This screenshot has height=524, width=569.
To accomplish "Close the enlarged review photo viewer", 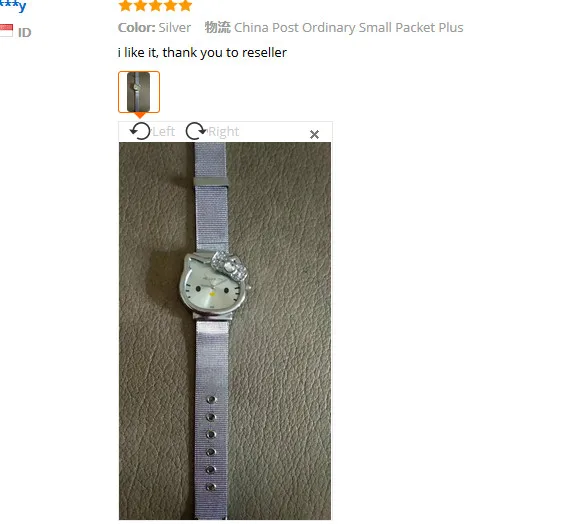I will point(314,135).
